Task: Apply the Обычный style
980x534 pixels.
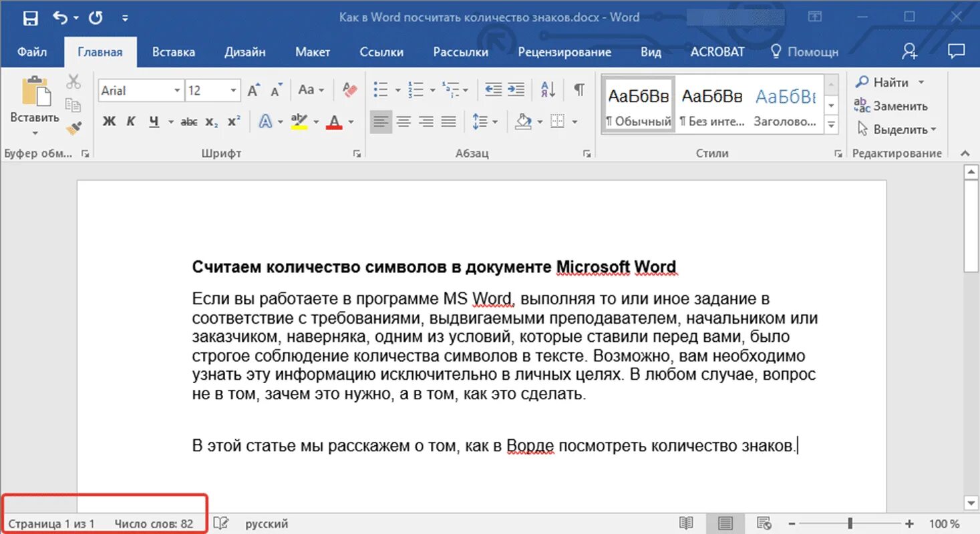Action: coord(639,105)
